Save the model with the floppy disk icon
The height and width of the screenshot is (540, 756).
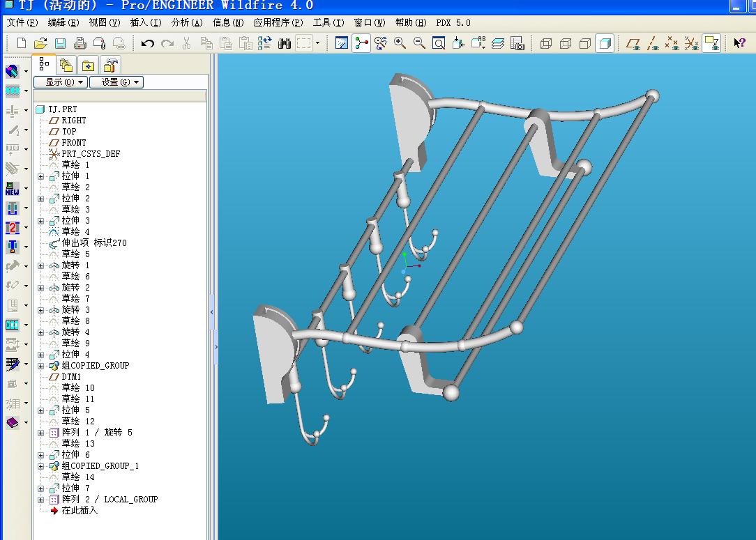[x=60, y=43]
